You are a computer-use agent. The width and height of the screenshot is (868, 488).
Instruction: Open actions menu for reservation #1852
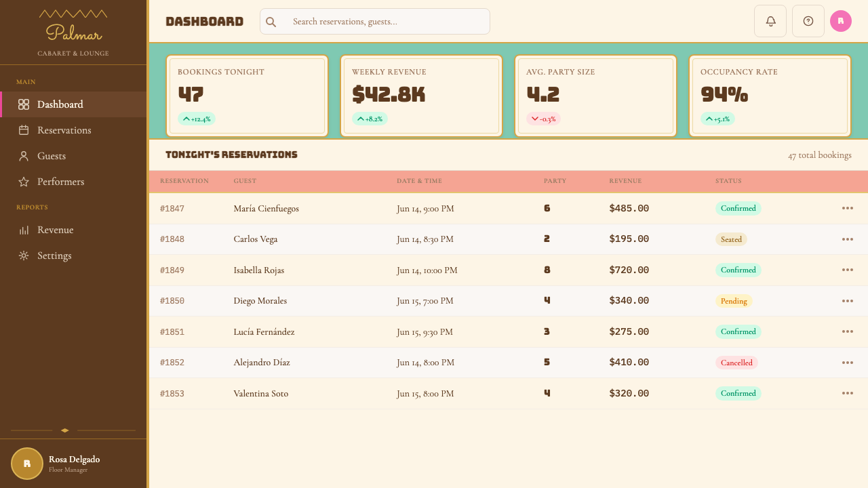[x=847, y=363]
